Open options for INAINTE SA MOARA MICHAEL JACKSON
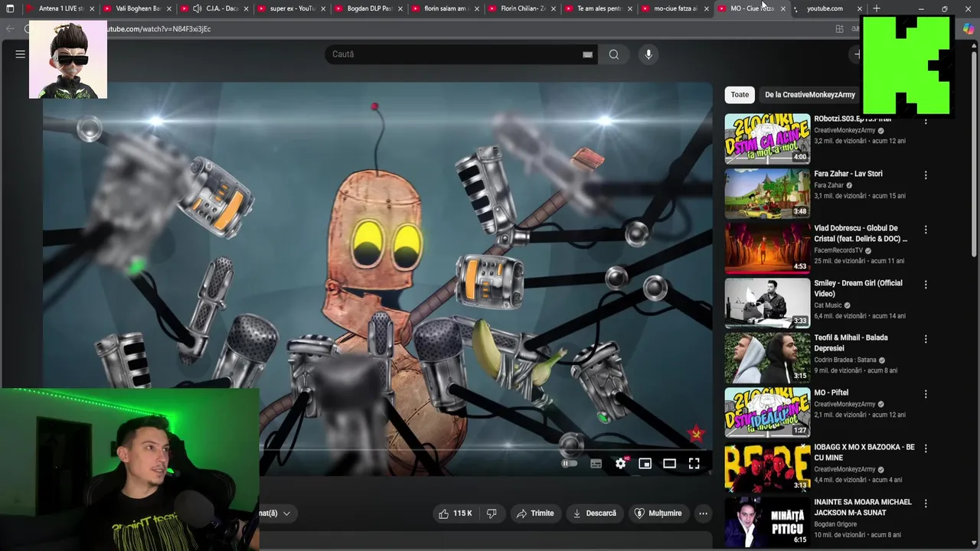The height and width of the screenshot is (551, 980). pyautogui.click(x=926, y=504)
